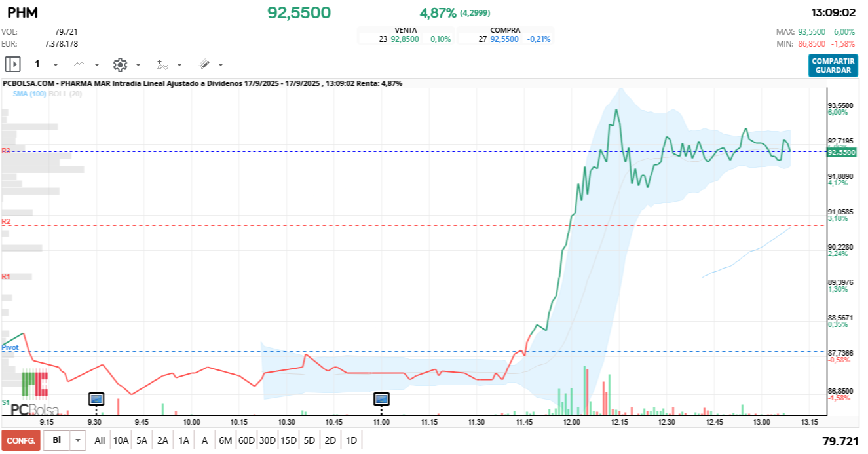Open the news event marker at 11:00
Viewport: 868px width, 454px height.
[381, 398]
